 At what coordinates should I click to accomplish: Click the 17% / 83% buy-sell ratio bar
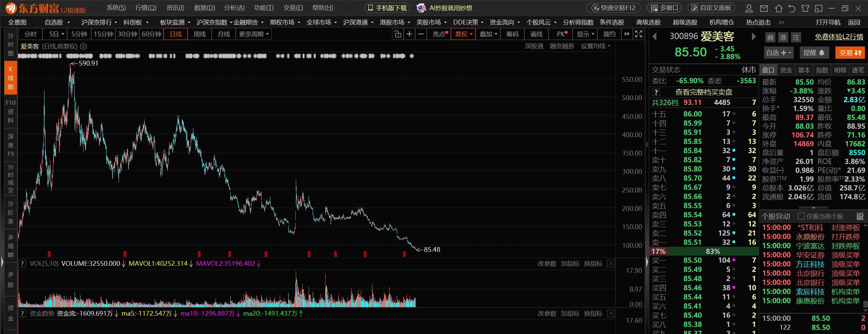point(703,252)
